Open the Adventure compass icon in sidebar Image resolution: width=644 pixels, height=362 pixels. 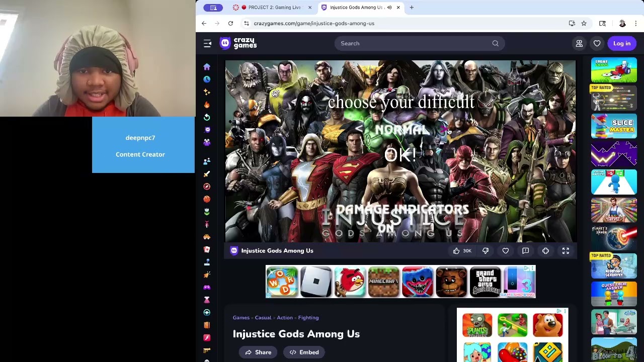point(207,187)
